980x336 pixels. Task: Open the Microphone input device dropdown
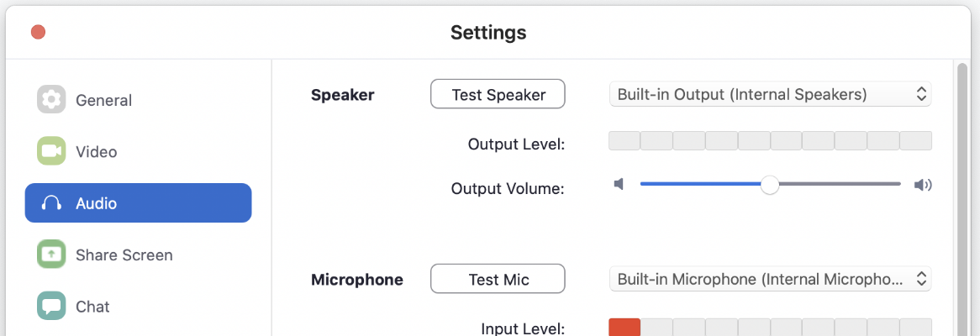770,279
